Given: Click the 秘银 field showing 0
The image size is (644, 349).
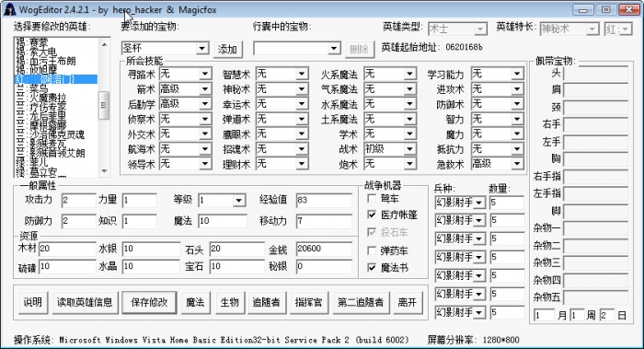Looking at the screenshot, I should [x=324, y=267].
